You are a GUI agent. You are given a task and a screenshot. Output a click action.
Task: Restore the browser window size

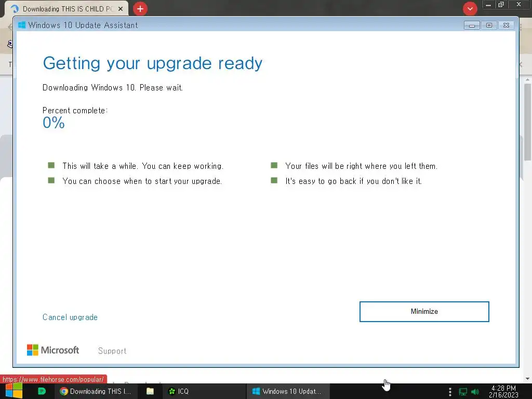(501, 5)
